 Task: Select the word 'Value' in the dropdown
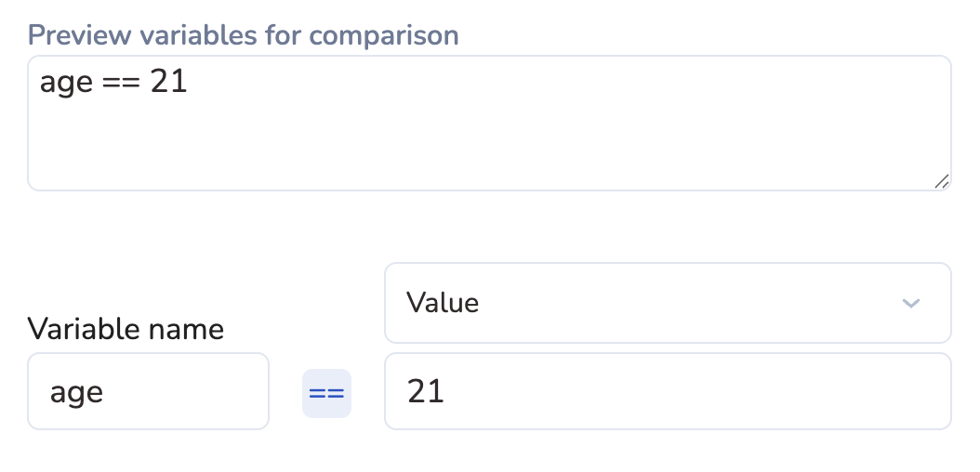[x=443, y=303]
